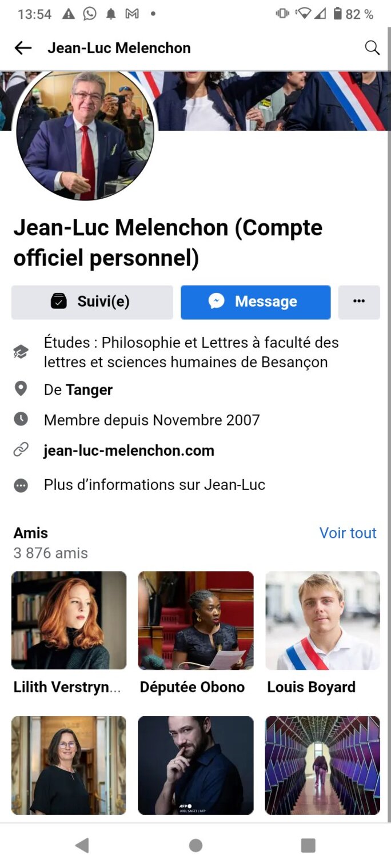
Task: Tap Voir tout to see all friends
Action: tap(348, 533)
